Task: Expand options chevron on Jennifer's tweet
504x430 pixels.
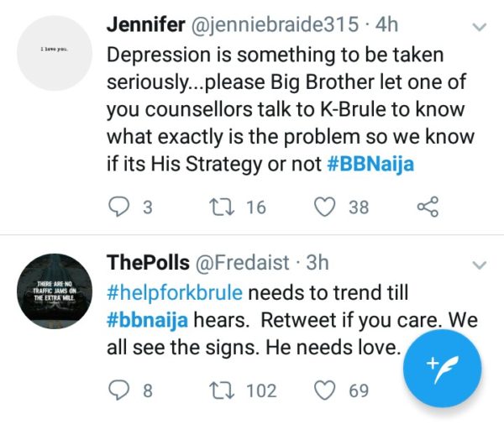Action: point(480,27)
